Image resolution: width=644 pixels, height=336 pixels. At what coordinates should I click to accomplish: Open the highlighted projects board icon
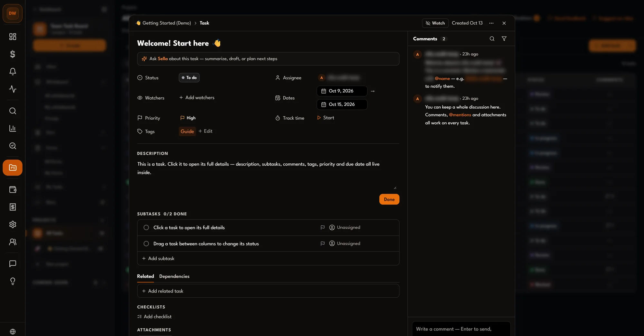click(x=13, y=168)
